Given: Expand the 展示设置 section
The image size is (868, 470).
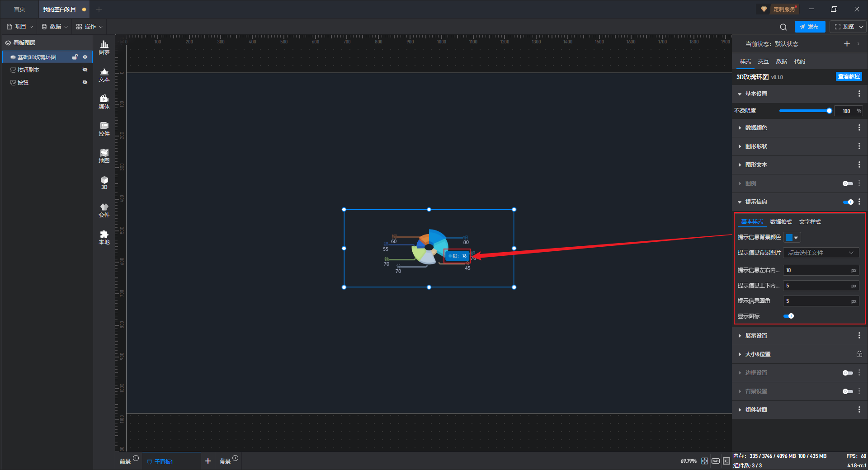Looking at the screenshot, I should click(x=740, y=336).
